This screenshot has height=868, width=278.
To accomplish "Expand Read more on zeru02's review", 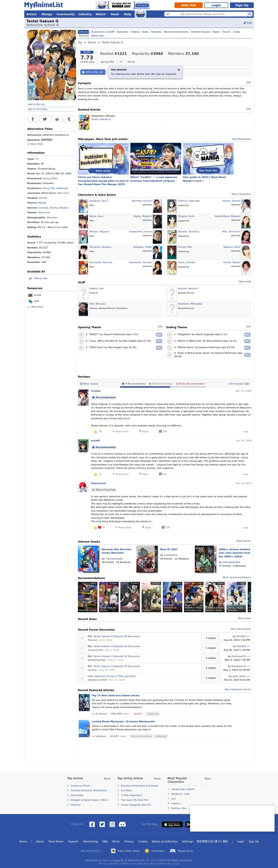I will coord(121,474).
